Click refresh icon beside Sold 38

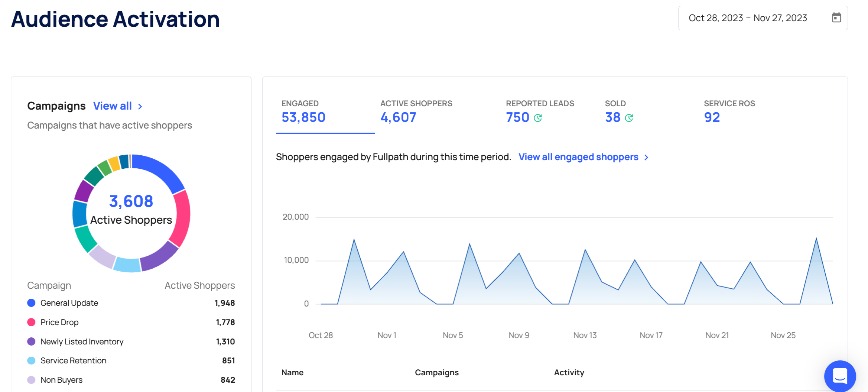[629, 118]
